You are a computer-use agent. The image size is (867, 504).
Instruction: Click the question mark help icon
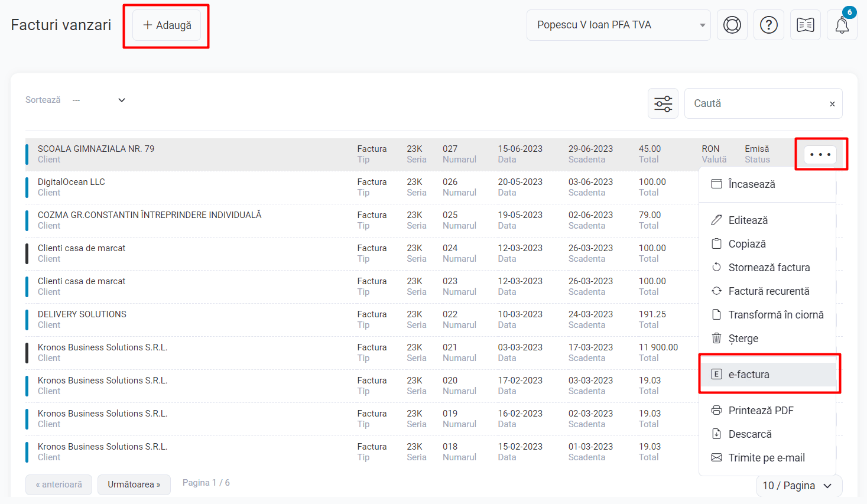[768, 25]
